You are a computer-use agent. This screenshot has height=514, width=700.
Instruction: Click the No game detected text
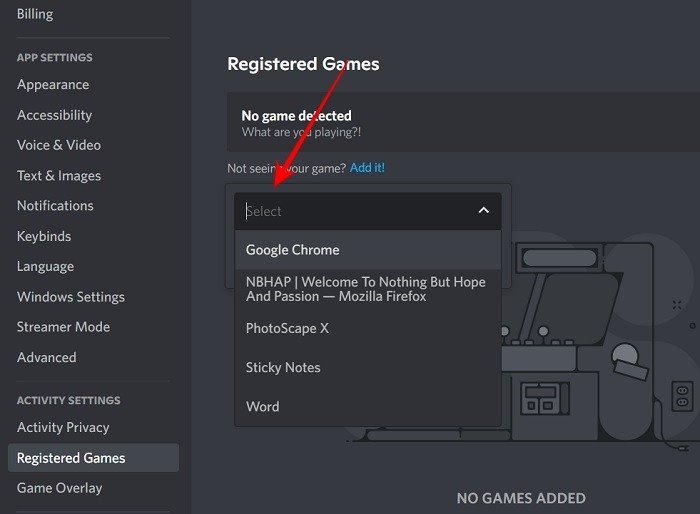[296, 116]
